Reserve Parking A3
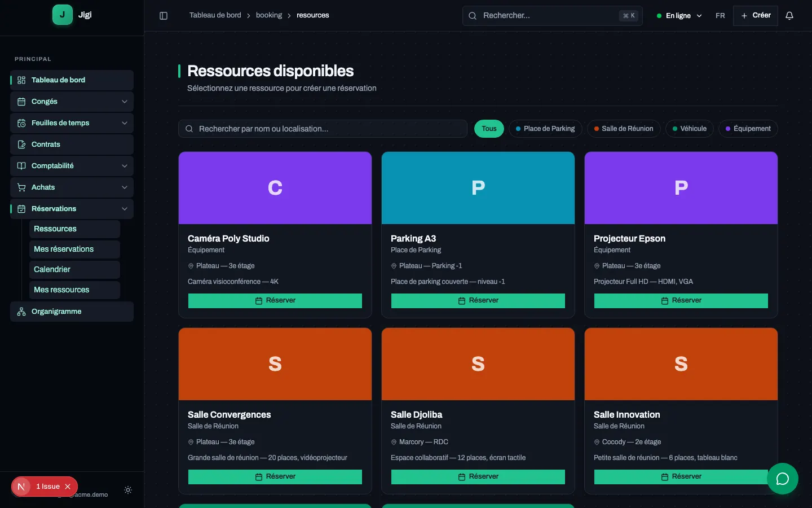This screenshot has width=812, height=508. click(478, 301)
